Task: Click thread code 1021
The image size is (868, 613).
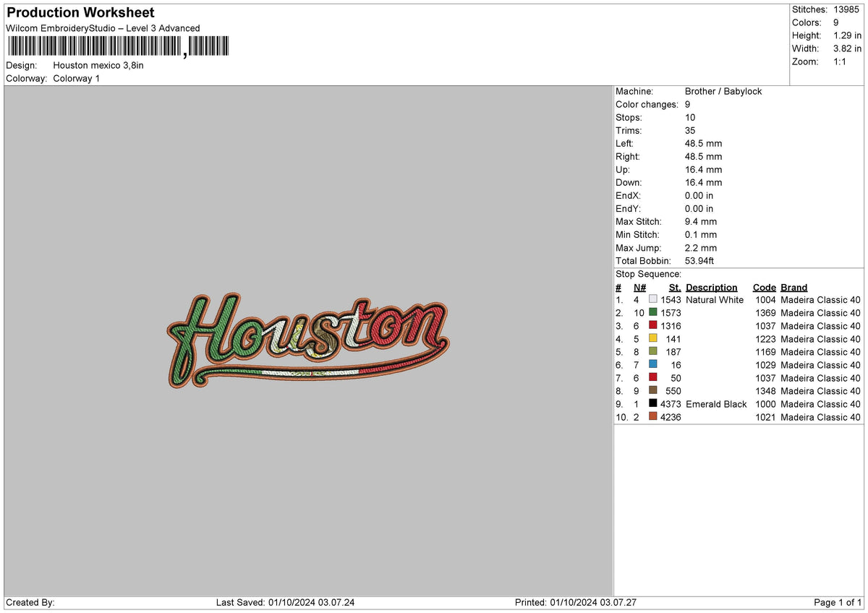Action: point(765,416)
